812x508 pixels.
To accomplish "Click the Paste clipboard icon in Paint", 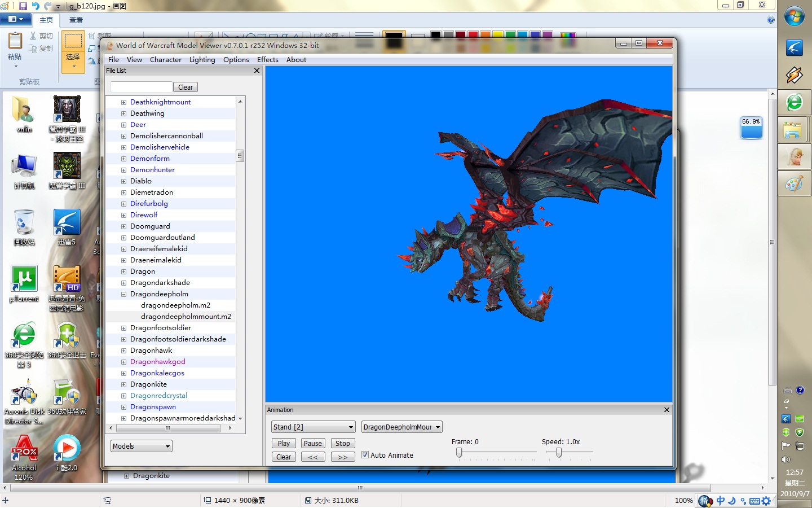I will click(15, 41).
